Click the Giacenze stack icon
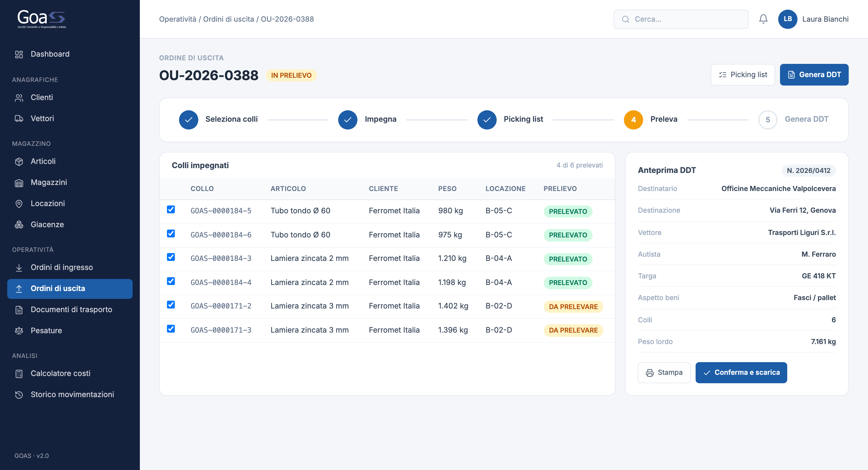868x470 pixels. coord(19,225)
